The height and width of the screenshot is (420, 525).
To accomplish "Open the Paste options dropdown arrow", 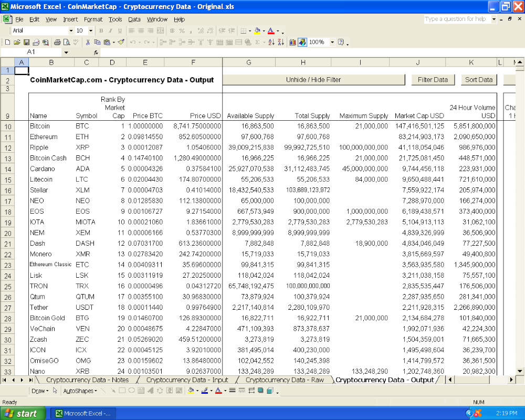I will 114,42.
